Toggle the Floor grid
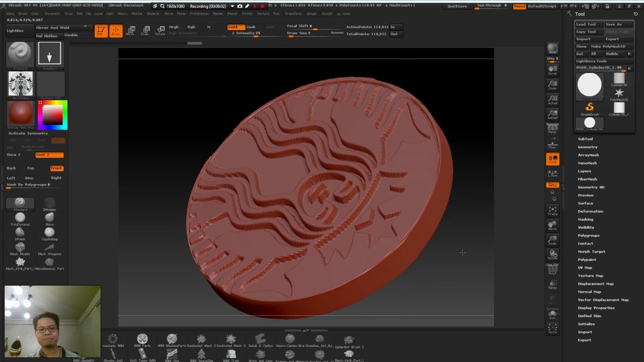The image size is (644, 362). 552,143
